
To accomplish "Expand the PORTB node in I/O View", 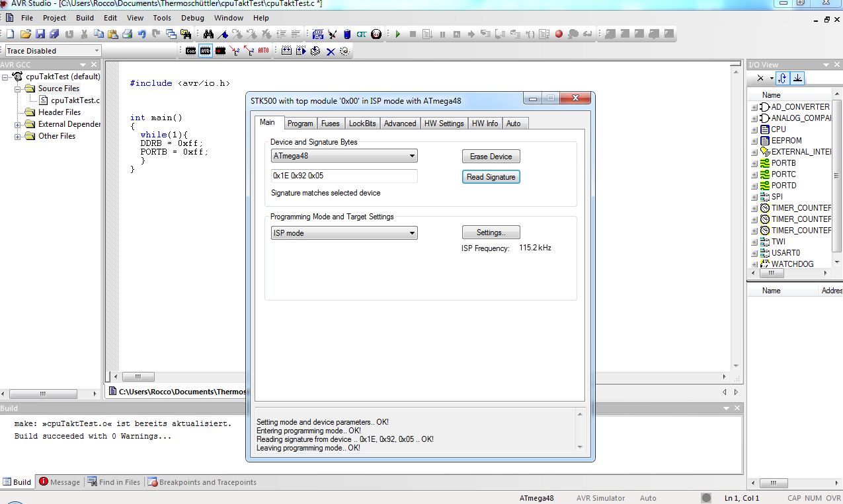I will tap(754, 163).
